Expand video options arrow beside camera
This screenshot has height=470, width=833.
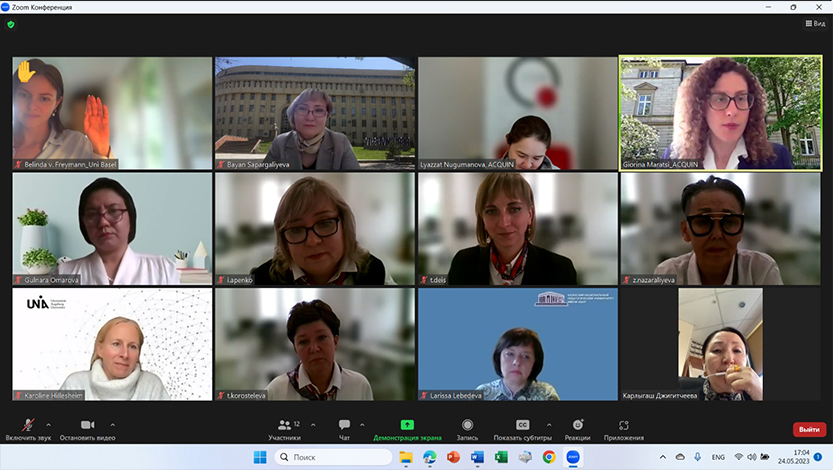112,424
